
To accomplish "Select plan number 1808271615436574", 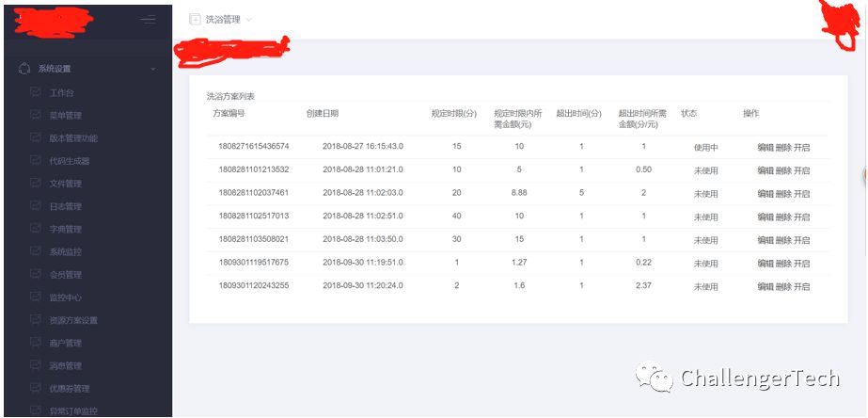I will coord(254,146).
